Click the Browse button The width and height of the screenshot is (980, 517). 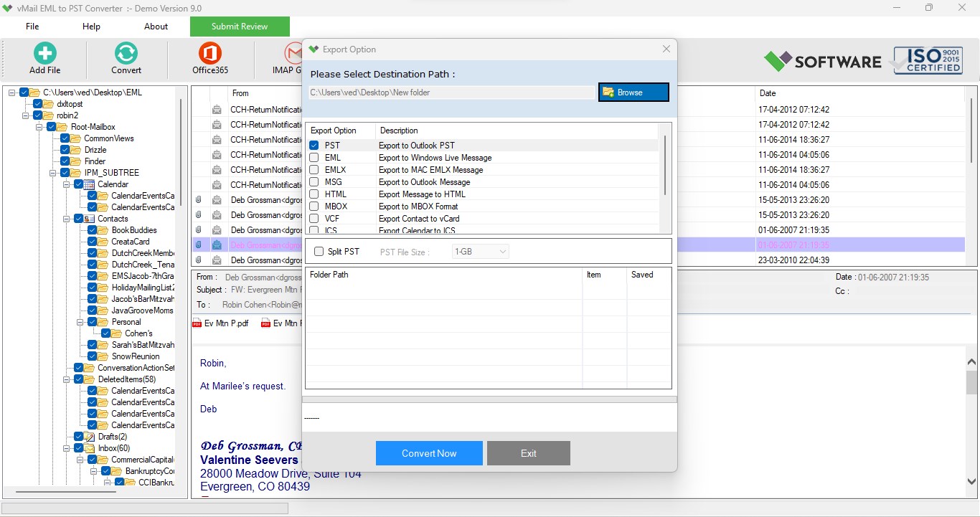tap(633, 93)
